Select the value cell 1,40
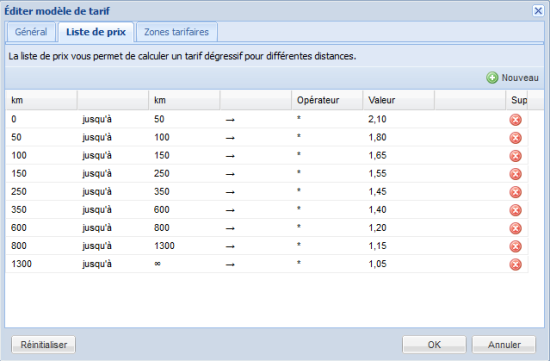 click(398, 210)
